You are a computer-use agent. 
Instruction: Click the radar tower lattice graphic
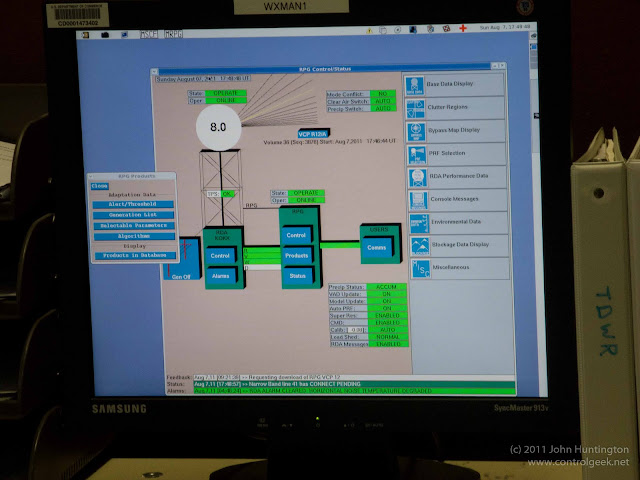[x=220, y=188]
